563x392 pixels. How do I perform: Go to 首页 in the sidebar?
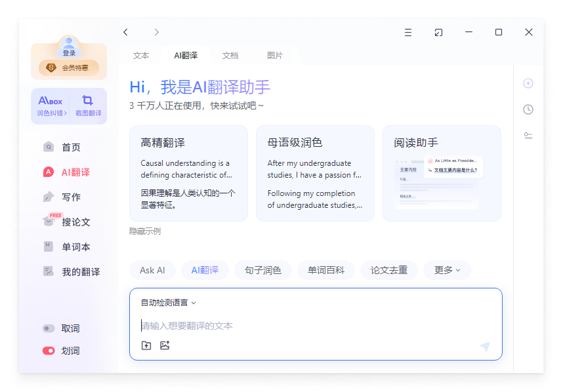(x=61, y=147)
